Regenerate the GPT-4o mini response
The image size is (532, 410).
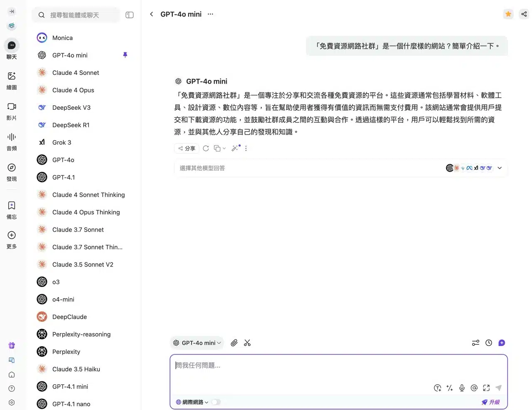pos(206,148)
